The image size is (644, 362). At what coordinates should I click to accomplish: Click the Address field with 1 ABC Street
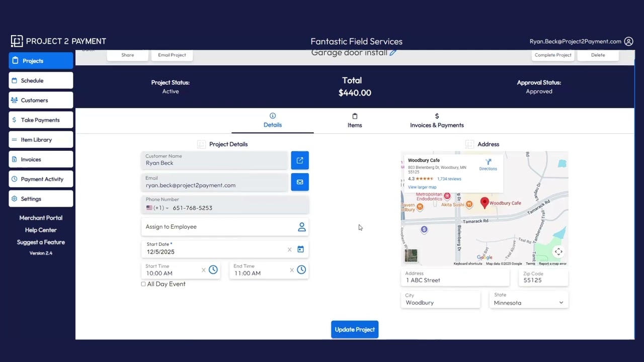(x=455, y=278)
